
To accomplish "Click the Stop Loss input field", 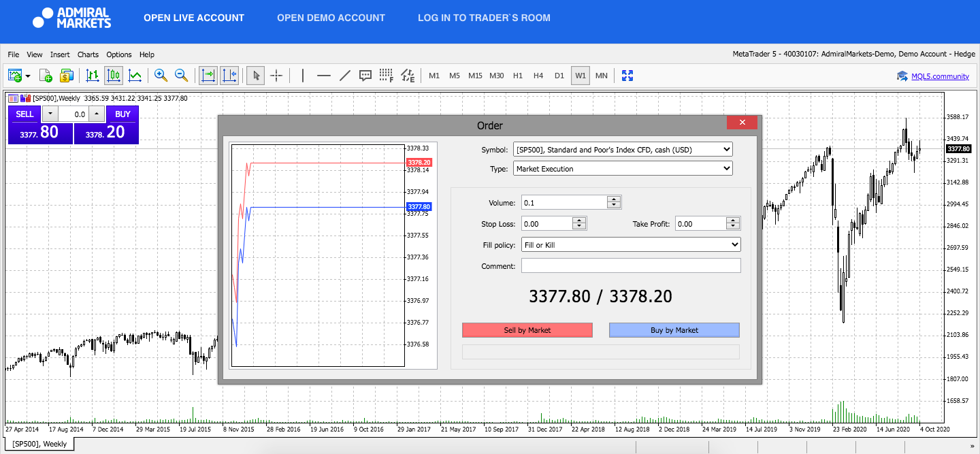I will (x=546, y=223).
